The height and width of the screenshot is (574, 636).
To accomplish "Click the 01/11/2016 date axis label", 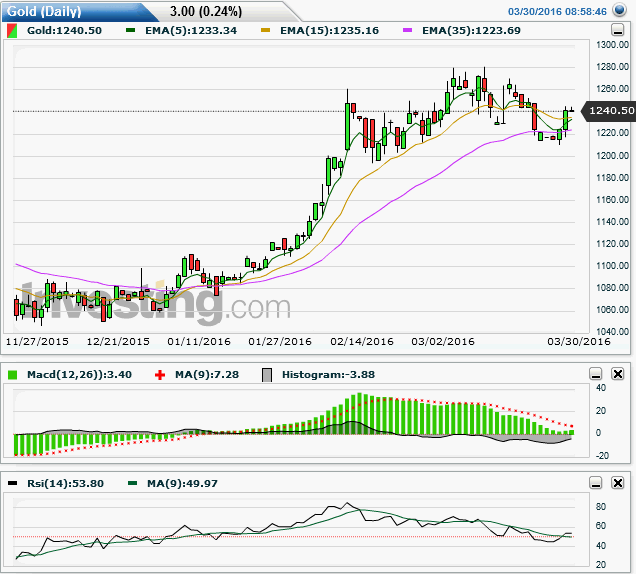I will click(x=199, y=342).
